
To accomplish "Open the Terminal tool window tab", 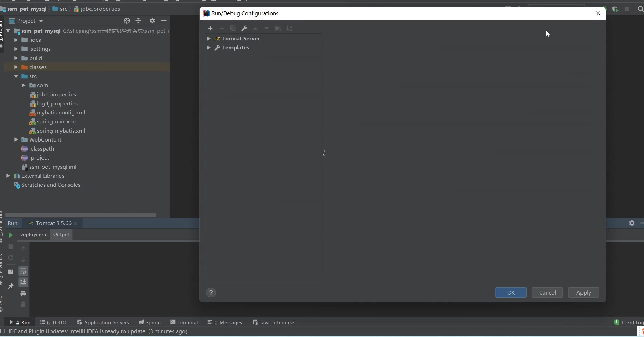I will click(184, 322).
